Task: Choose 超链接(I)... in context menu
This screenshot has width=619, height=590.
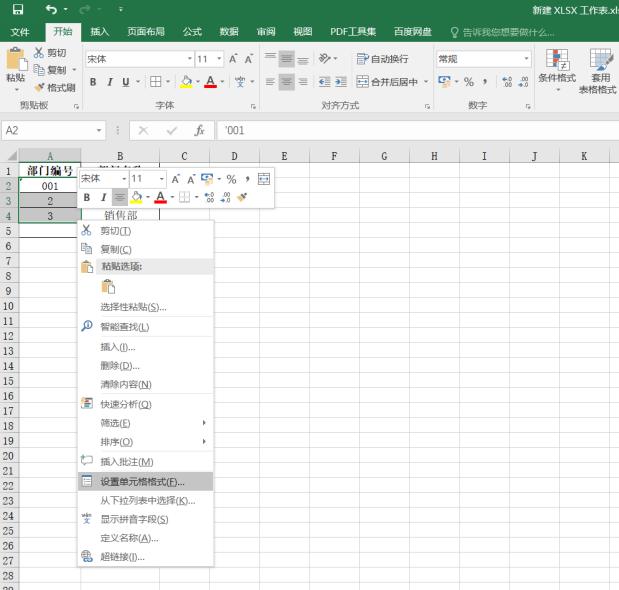Action: pos(145,556)
